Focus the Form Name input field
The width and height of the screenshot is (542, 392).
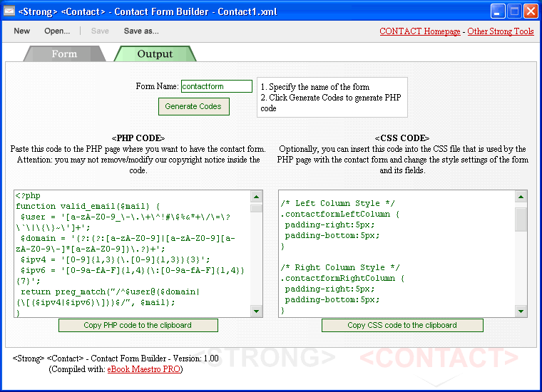coord(217,86)
